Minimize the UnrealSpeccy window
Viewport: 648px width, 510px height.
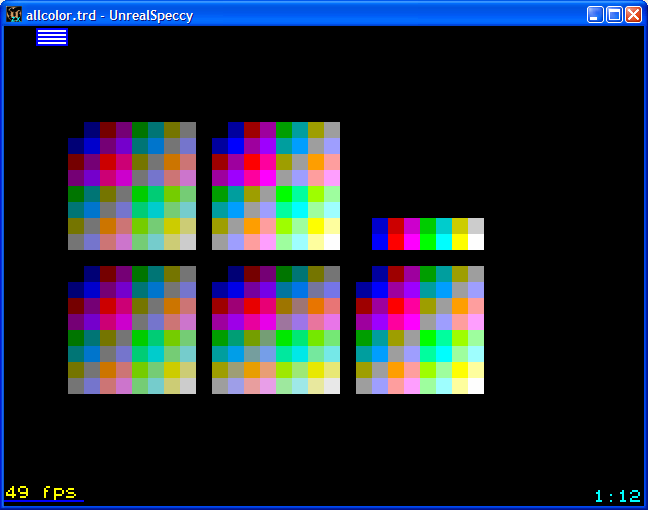(595, 14)
